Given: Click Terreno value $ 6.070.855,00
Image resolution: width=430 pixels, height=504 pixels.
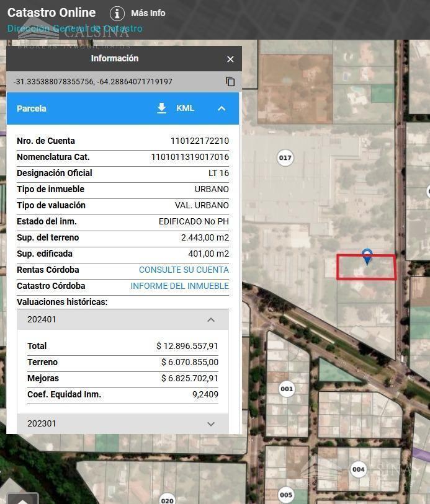Looking at the screenshot, I should coord(190,362).
